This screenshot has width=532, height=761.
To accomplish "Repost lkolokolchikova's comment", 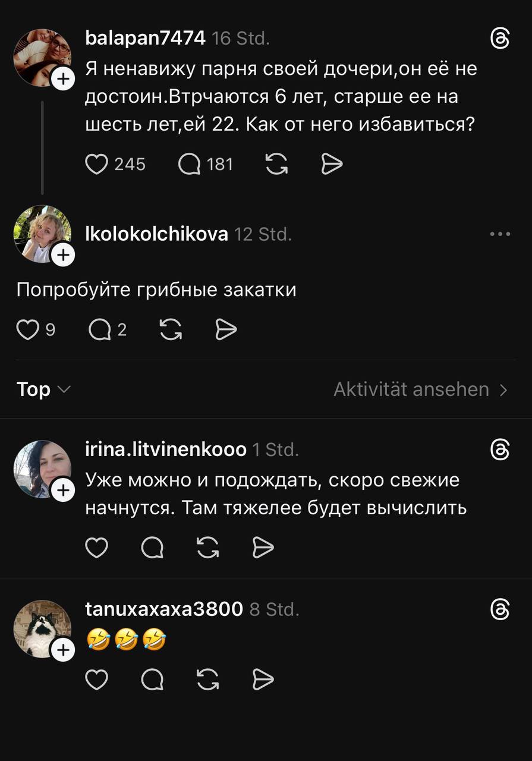I will pos(171,329).
